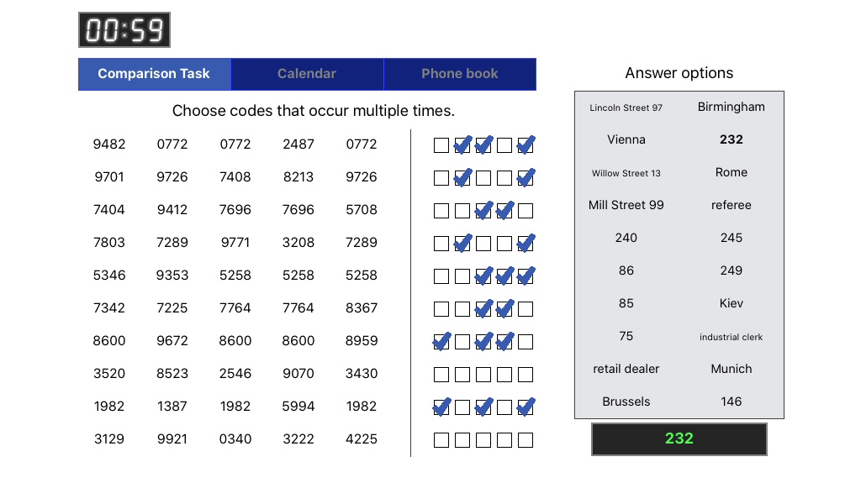Viewport: 861px width, 504px height.
Task: Tick first checkbox in row starting 7404
Action: point(441,211)
